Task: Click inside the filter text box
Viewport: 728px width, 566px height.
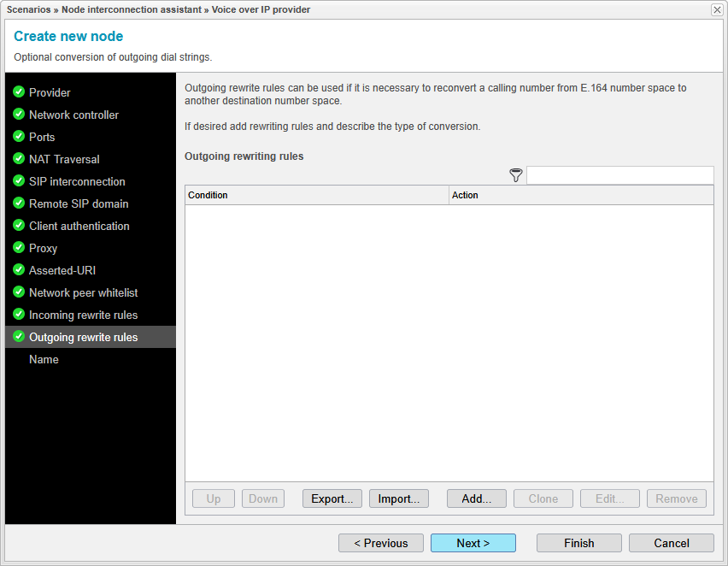Action: [621, 174]
